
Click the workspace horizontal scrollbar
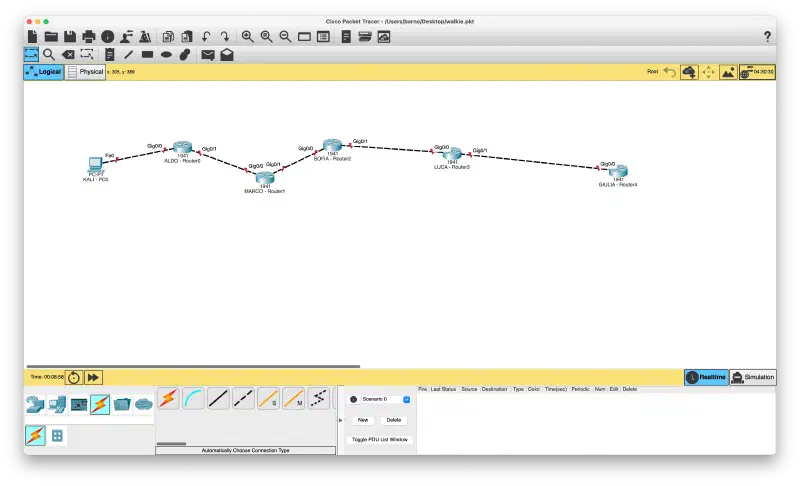tap(193, 366)
